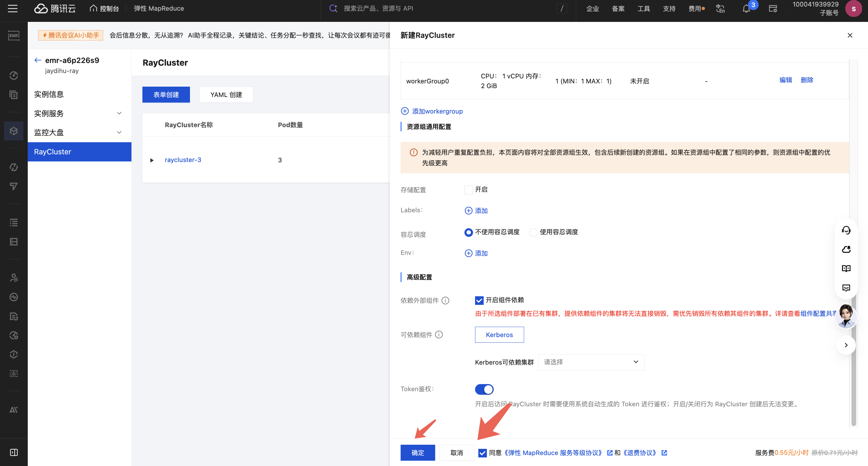Open the 退费协议 link

coord(640,453)
